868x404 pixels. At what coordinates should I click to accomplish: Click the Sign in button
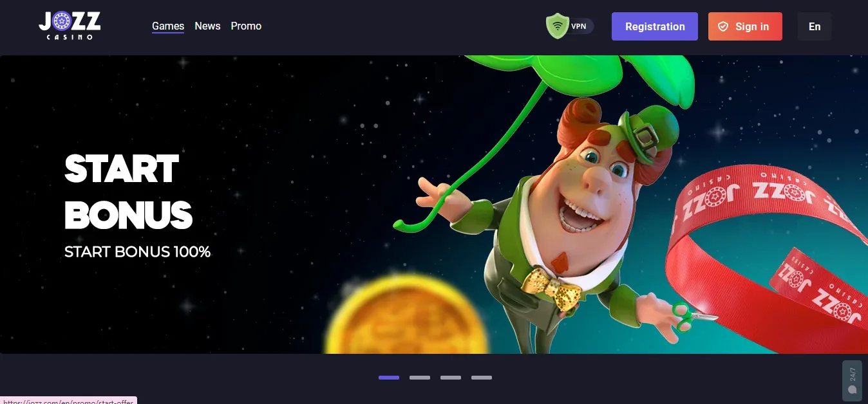click(x=745, y=26)
